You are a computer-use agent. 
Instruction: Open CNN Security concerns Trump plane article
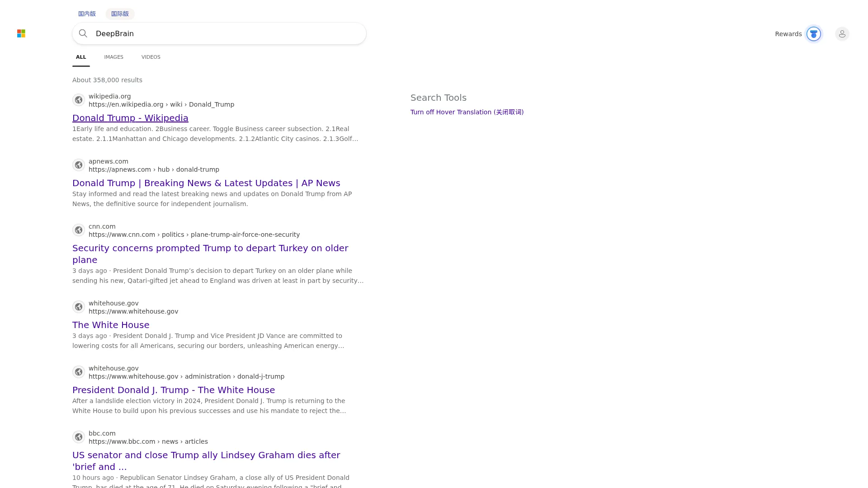[210, 254]
